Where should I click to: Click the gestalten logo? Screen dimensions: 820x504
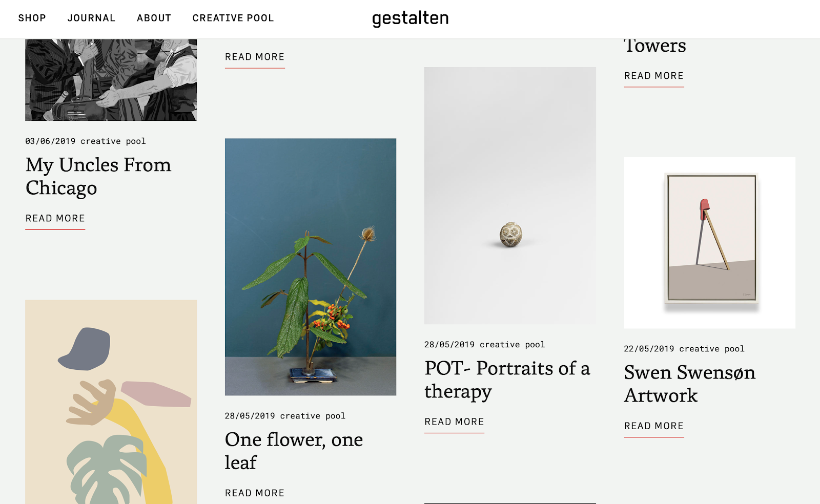410,18
